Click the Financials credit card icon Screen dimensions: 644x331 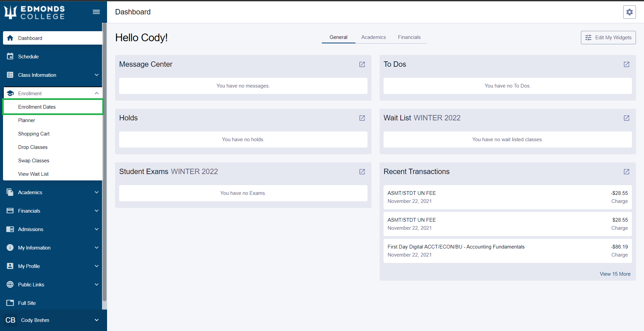10,211
